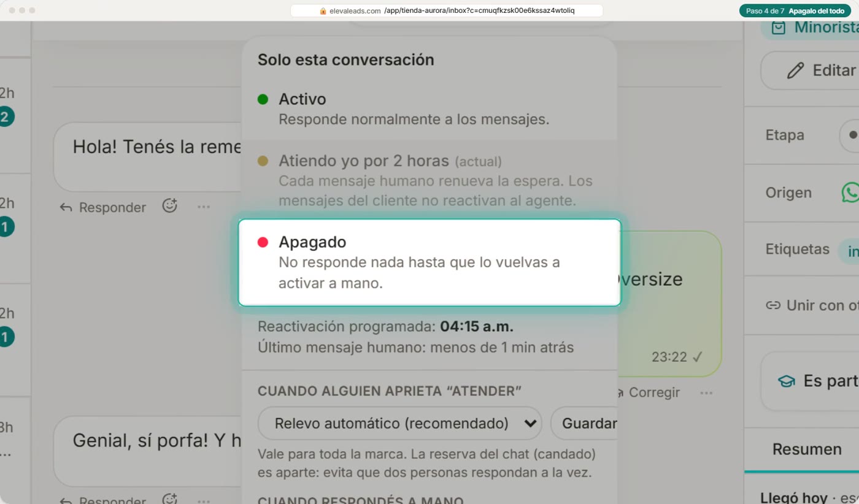
Task: Click the "Reactivación programada: 04:15 a.m." text
Action: pyautogui.click(x=386, y=326)
